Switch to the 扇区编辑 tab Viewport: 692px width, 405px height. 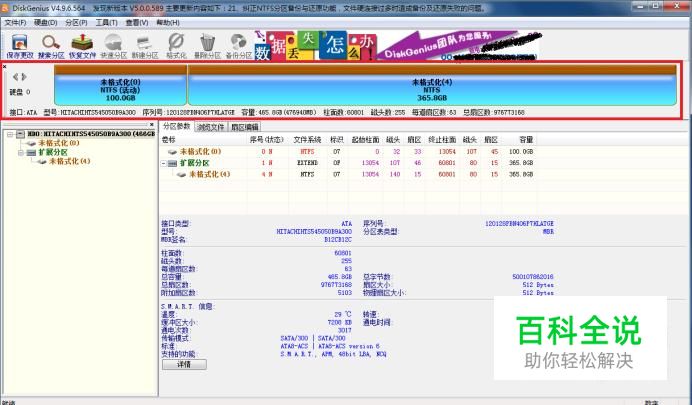[244, 127]
